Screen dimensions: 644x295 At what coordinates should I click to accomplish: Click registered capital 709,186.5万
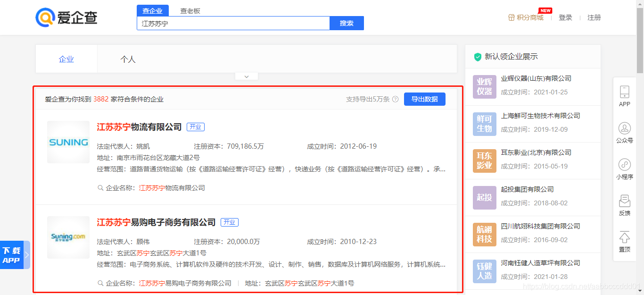[x=245, y=146]
